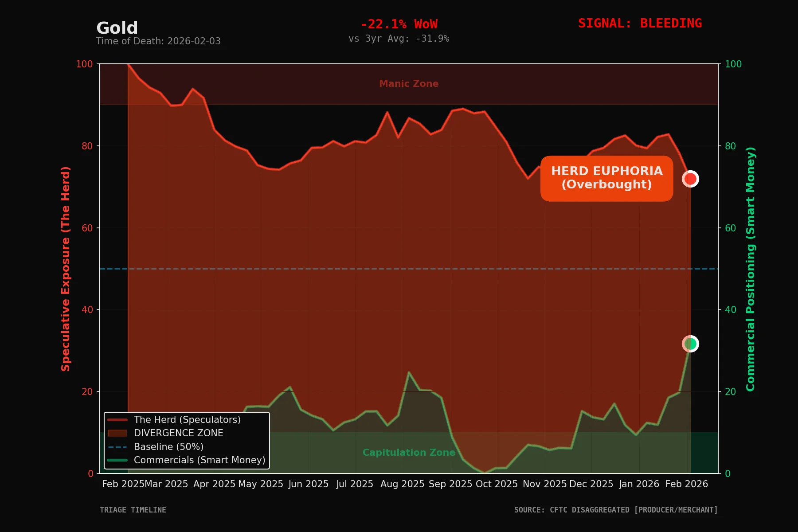
Task: Click the dashed Baseline symbol in legend
Action: (x=117, y=447)
